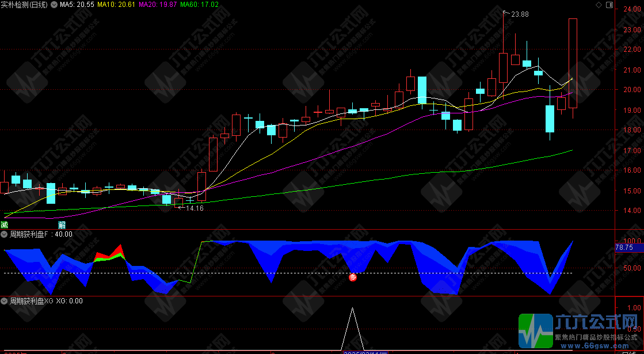
Task: Click the last large red candlestick
Action: point(573,63)
